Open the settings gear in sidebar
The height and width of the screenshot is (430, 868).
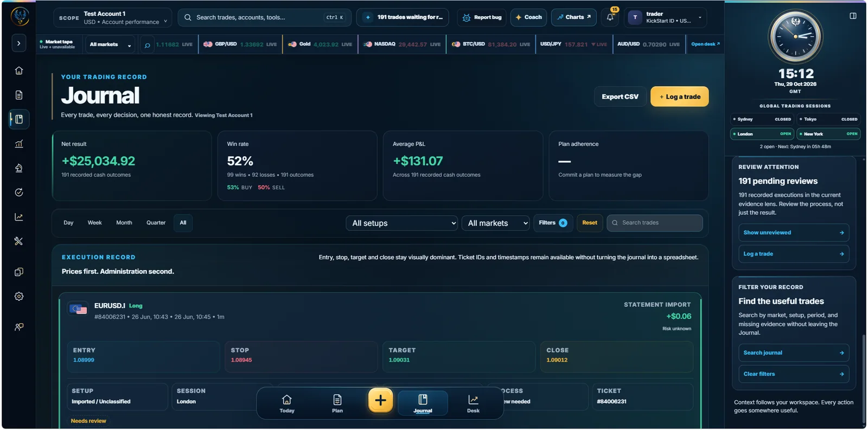coord(19,297)
